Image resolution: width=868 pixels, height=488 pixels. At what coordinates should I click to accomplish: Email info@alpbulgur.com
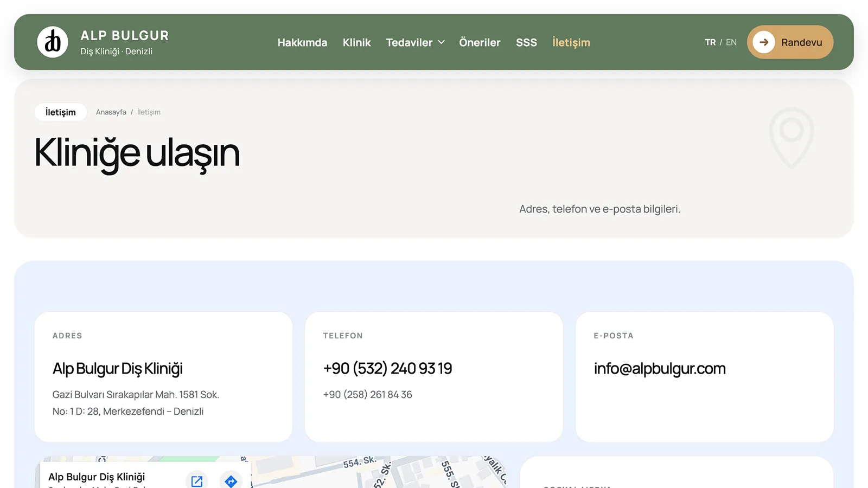660,369
